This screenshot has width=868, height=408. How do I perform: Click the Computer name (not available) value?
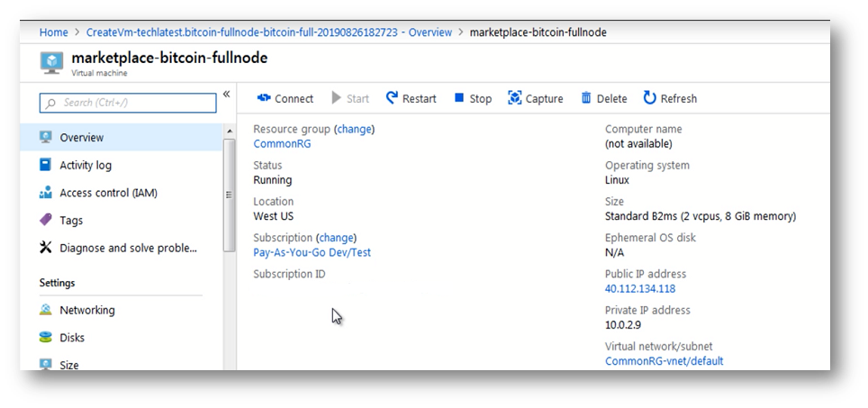coord(638,144)
